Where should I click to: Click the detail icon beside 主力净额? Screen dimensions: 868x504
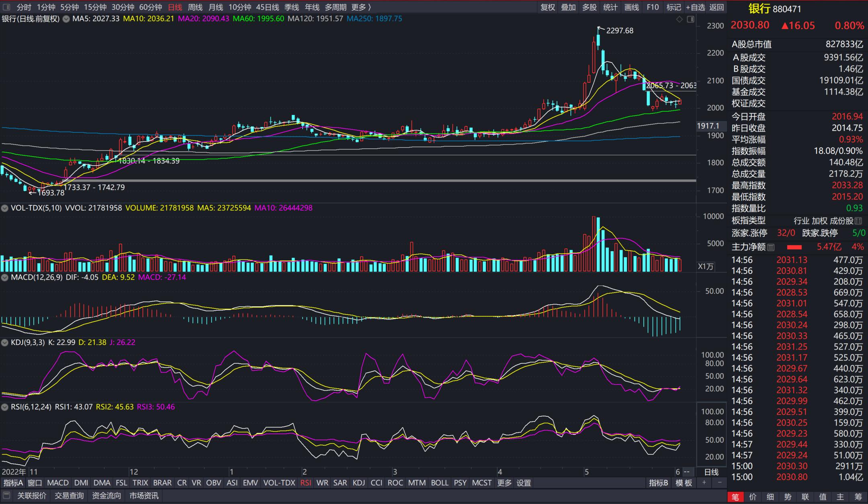point(771,247)
